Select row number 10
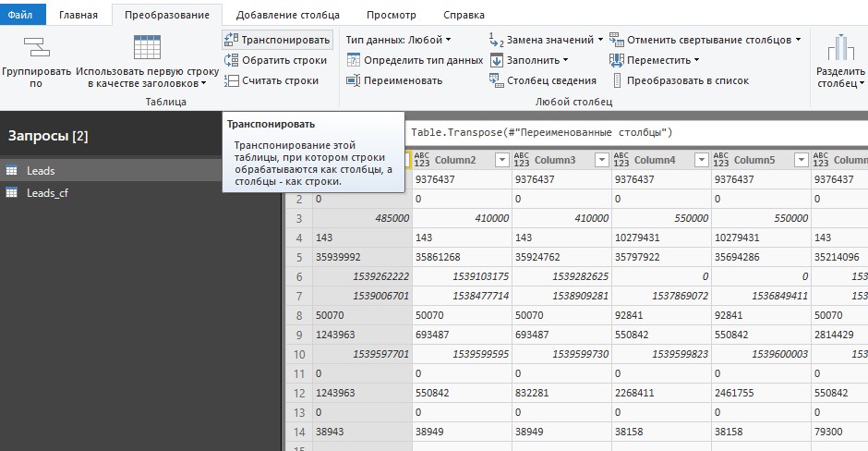Screen dimensions: 868x451 point(299,354)
